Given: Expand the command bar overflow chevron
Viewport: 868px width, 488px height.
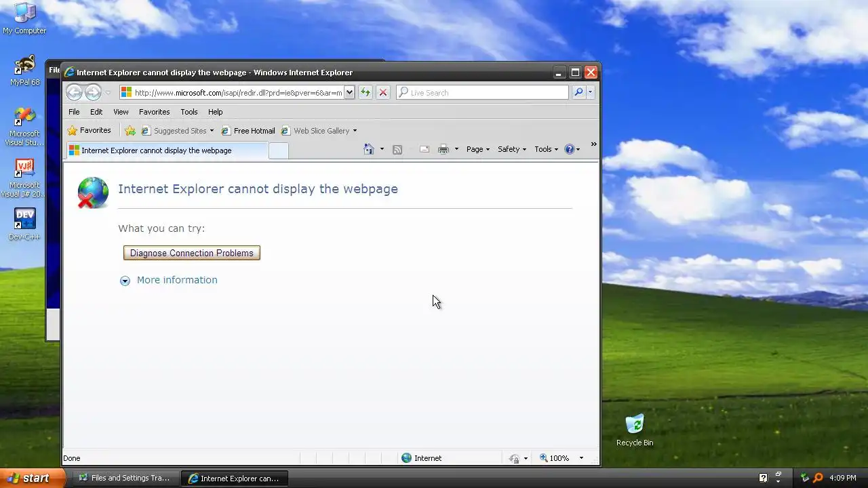Looking at the screenshot, I should pyautogui.click(x=593, y=144).
